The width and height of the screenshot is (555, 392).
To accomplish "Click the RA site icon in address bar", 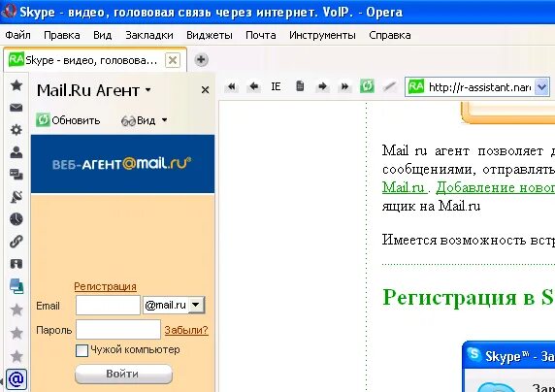I will point(416,86).
